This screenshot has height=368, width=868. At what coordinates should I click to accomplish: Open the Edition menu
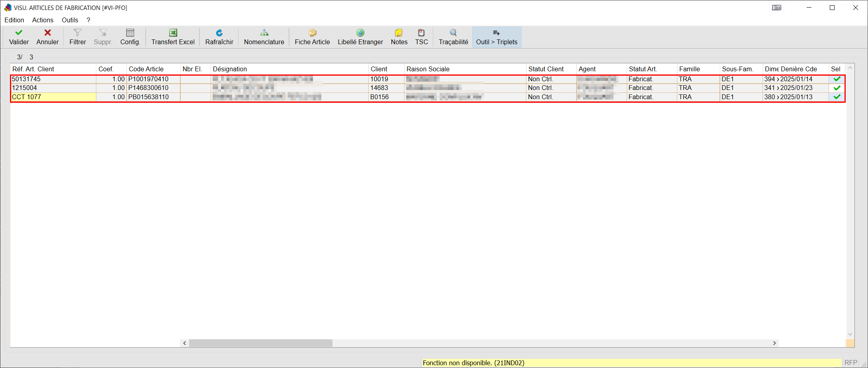(14, 20)
